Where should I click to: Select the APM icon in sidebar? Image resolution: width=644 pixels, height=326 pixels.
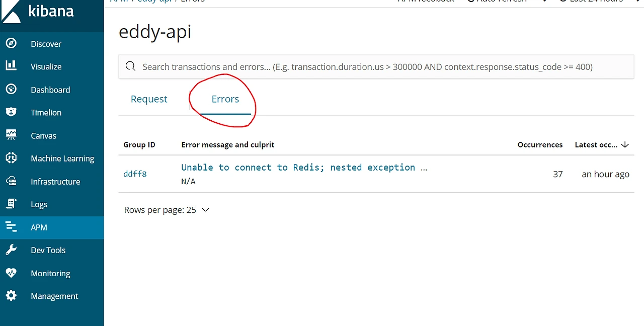[x=11, y=227]
